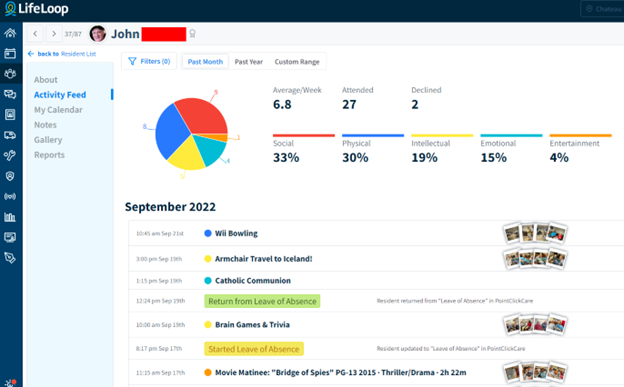
Task: View Wii Bowling photo thumbnails
Action: coord(535,233)
